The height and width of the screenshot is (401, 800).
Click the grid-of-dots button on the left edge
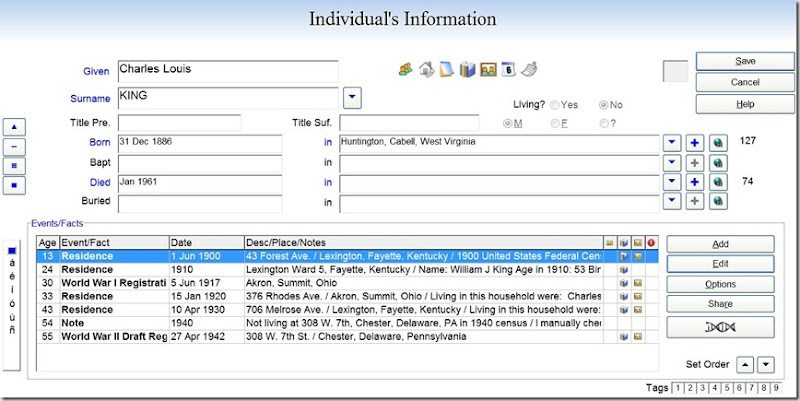pos(14,166)
